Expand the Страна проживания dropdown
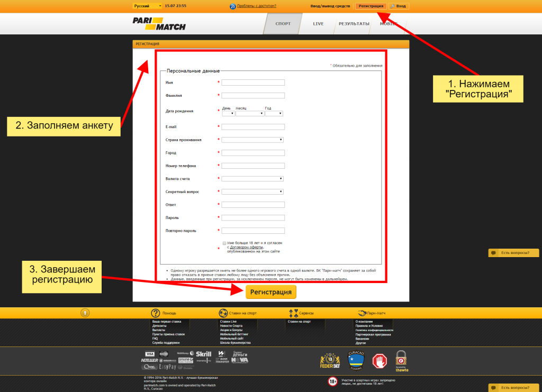542x392 pixels. tap(252, 140)
